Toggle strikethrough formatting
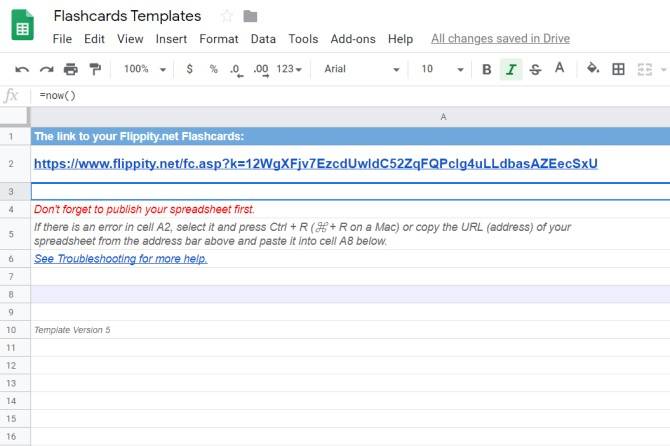 [535, 69]
